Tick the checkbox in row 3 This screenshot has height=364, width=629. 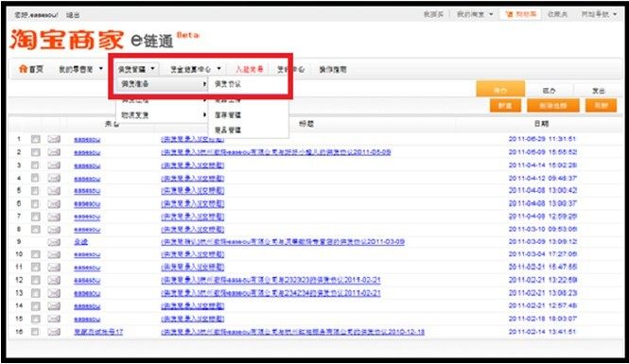35,165
